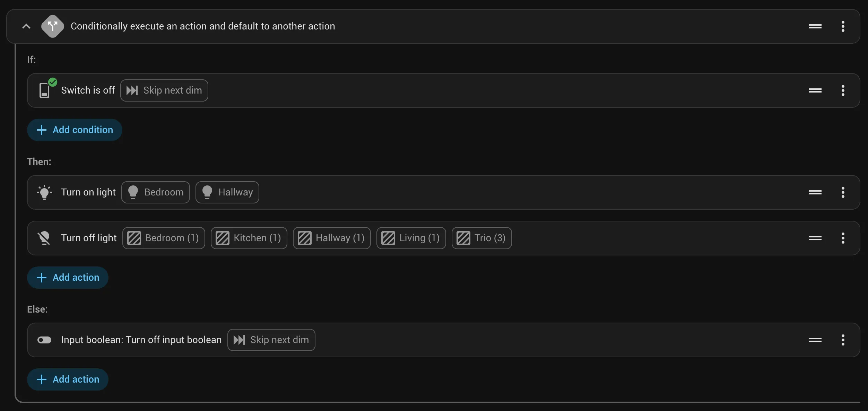The image size is (868, 411).
Task: Select the Hallway light chip
Action: pyautogui.click(x=227, y=192)
